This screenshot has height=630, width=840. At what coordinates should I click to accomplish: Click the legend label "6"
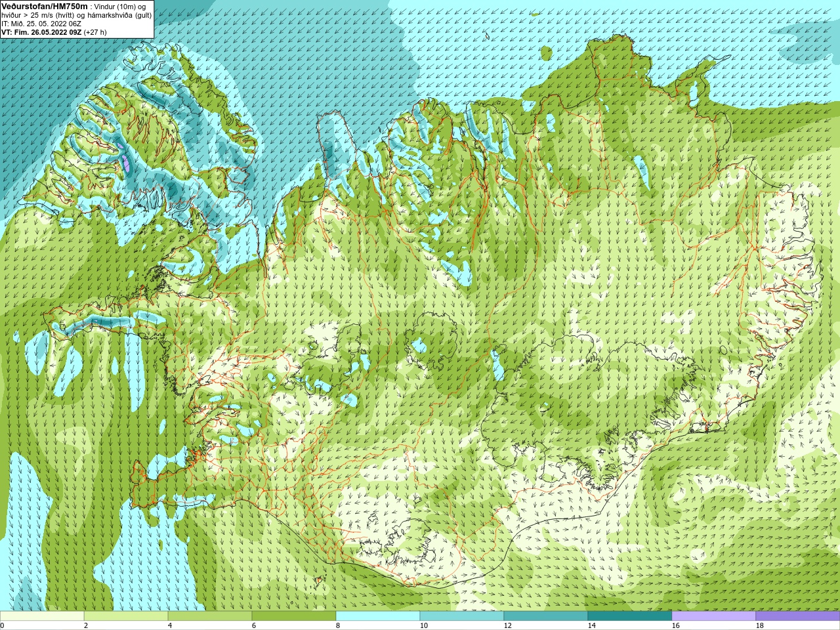(x=254, y=625)
